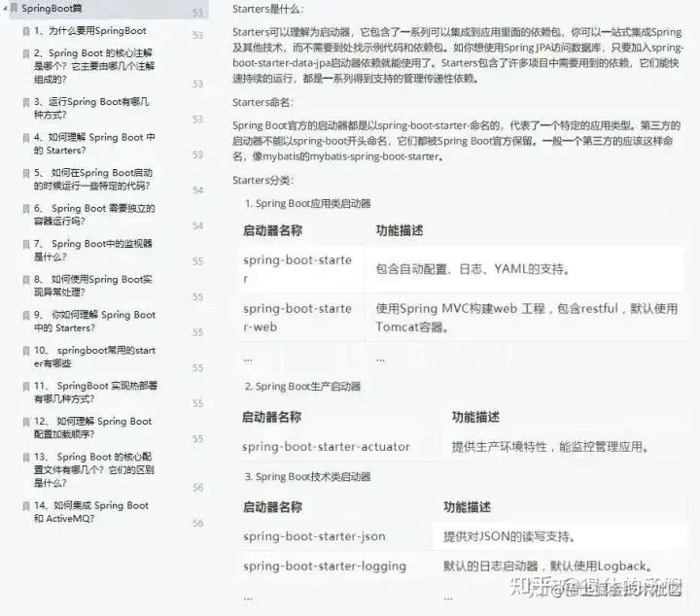The image size is (700, 616).
Task: Click bookmark icon beside 11、SpringBoot 实现热部署
Action: pos(26,387)
